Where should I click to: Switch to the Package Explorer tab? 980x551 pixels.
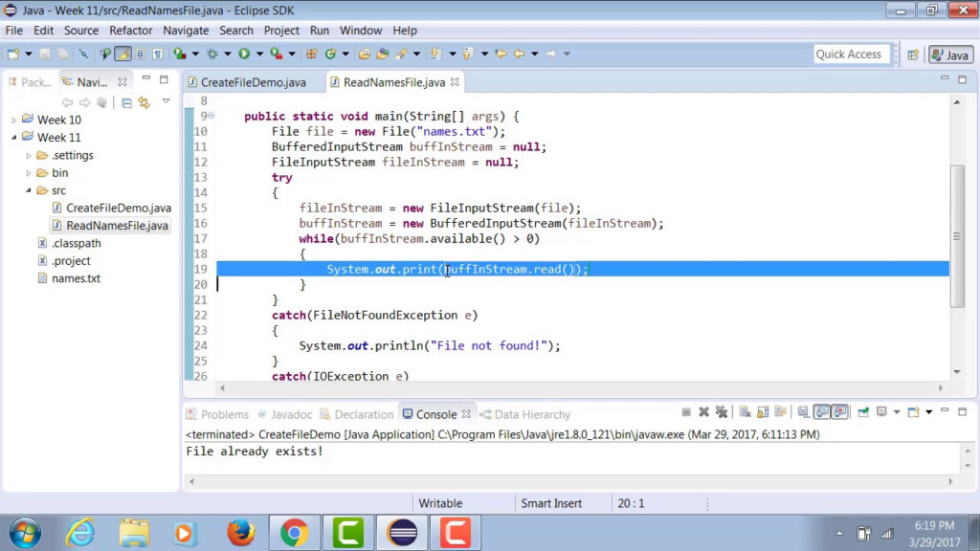tap(30, 82)
